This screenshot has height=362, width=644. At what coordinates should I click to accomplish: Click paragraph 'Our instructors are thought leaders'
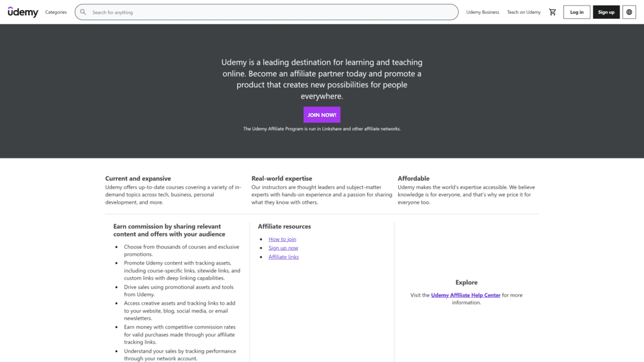tap(321, 195)
